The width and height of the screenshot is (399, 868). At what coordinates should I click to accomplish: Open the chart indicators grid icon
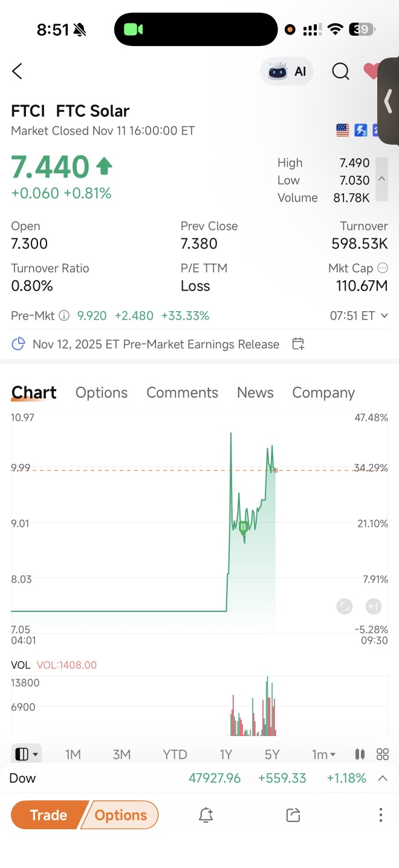tap(382, 754)
